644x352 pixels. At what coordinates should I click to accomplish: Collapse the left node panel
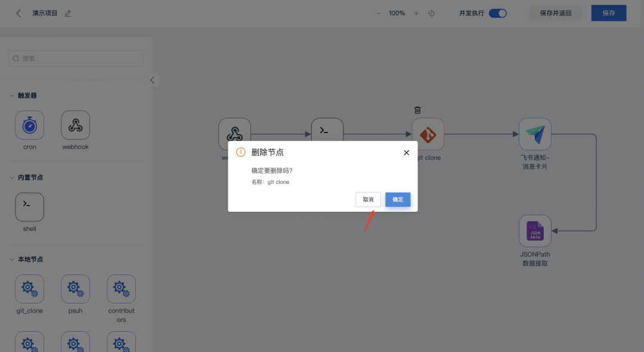153,80
